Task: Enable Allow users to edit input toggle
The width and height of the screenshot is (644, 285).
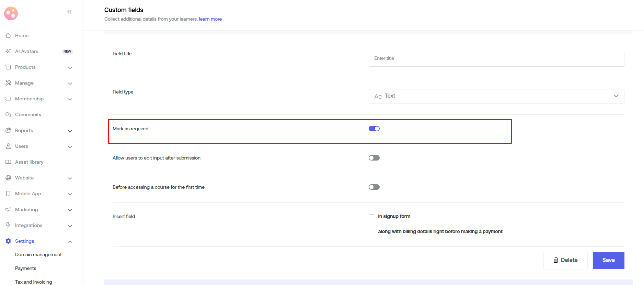Action: (x=374, y=158)
